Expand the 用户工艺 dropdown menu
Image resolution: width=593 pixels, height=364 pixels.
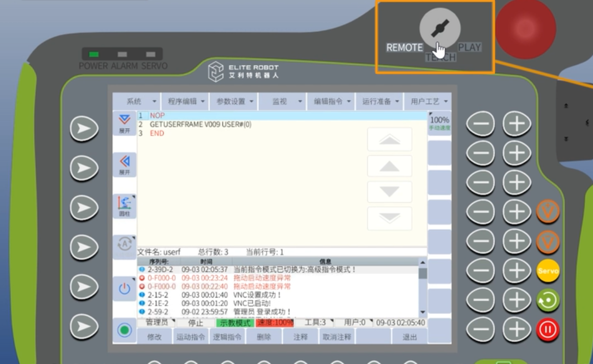[x=428, y=101]
